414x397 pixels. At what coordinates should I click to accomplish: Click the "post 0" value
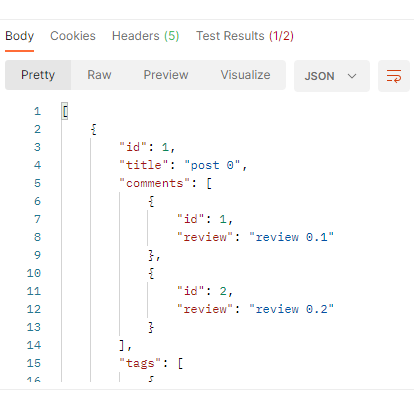[x=212, y=165]
